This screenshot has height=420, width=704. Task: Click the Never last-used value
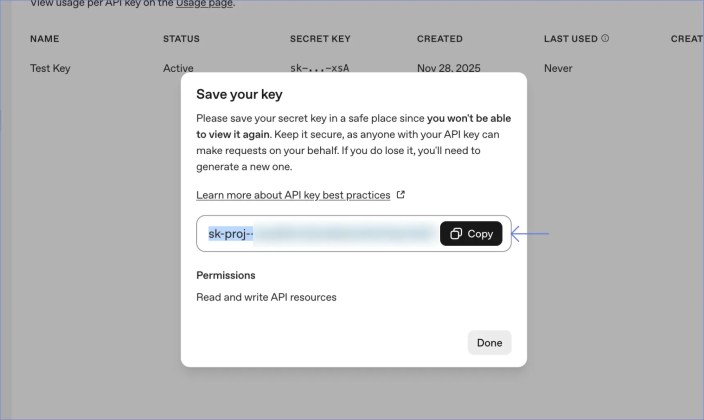pos(558,69)
